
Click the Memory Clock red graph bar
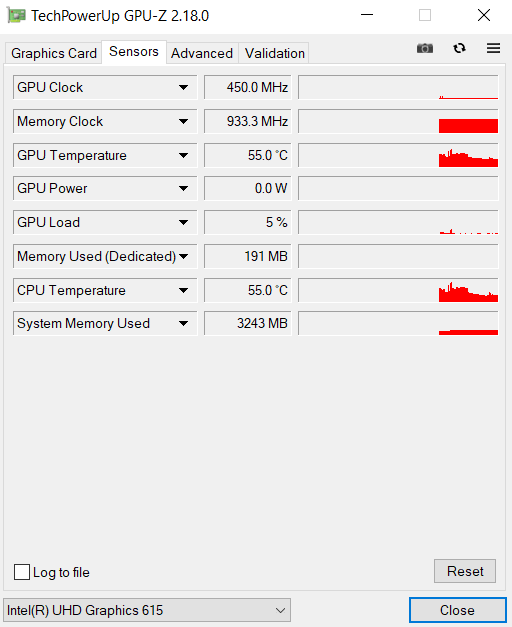[x=468, y=126]
